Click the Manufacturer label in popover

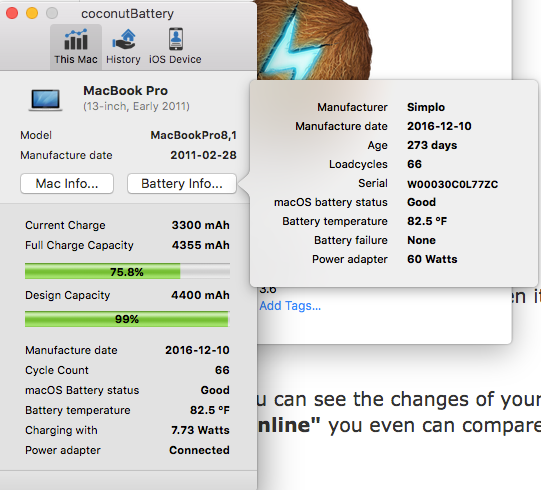352,107
